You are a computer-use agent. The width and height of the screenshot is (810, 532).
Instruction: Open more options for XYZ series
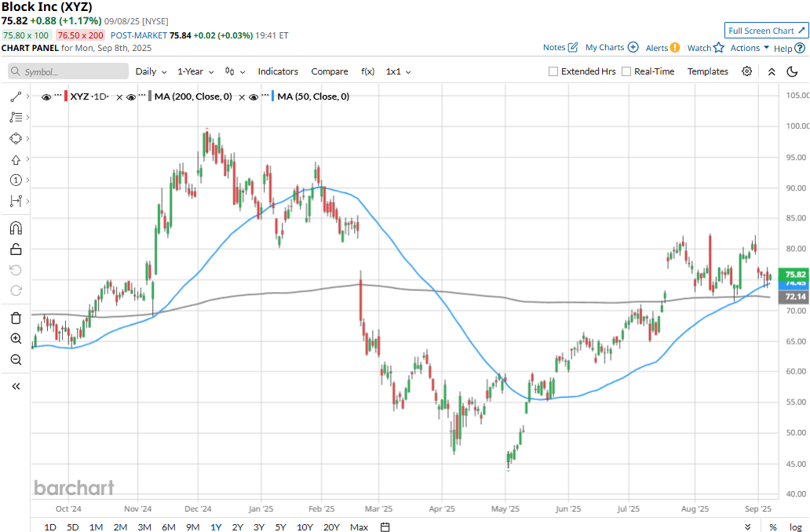[58, 95]
